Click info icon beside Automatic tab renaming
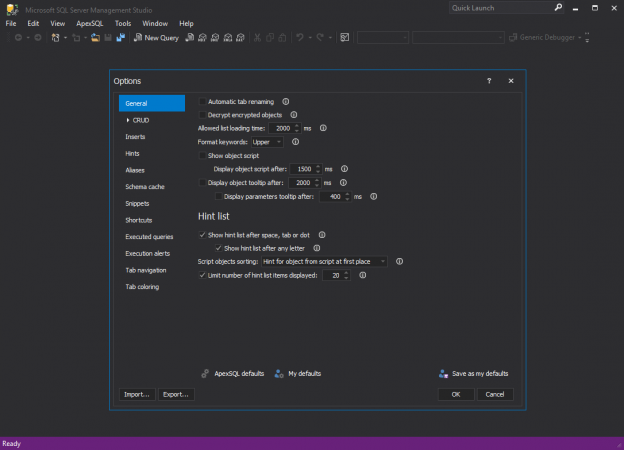Screen dimensions: 624x450 click(286, 101)
